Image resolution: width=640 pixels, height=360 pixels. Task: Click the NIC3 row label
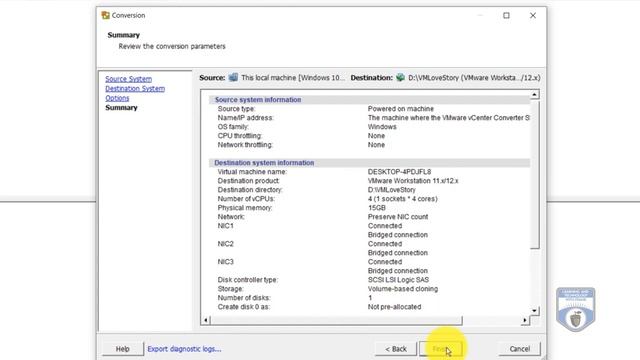coord(226,262)
